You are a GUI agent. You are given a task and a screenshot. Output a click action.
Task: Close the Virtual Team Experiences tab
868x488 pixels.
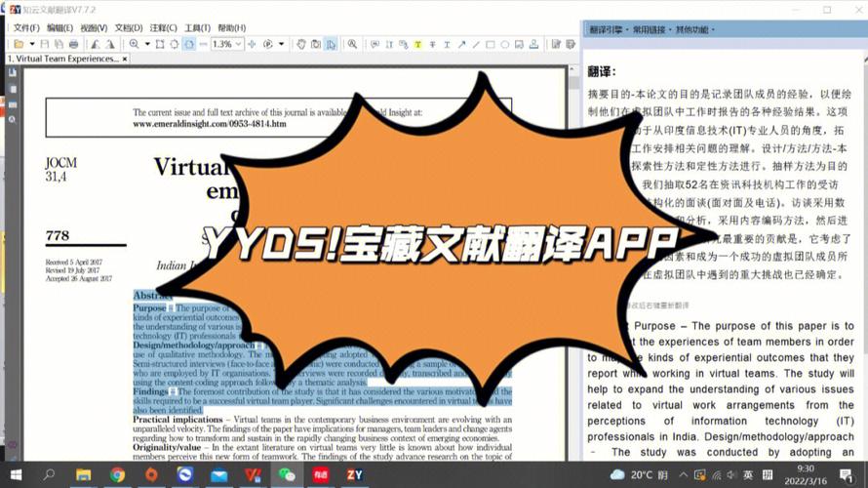[124, 59]
